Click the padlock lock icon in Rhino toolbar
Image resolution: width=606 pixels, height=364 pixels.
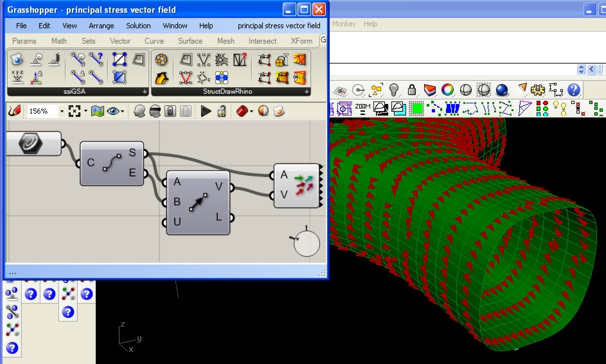tap(411, 90)
